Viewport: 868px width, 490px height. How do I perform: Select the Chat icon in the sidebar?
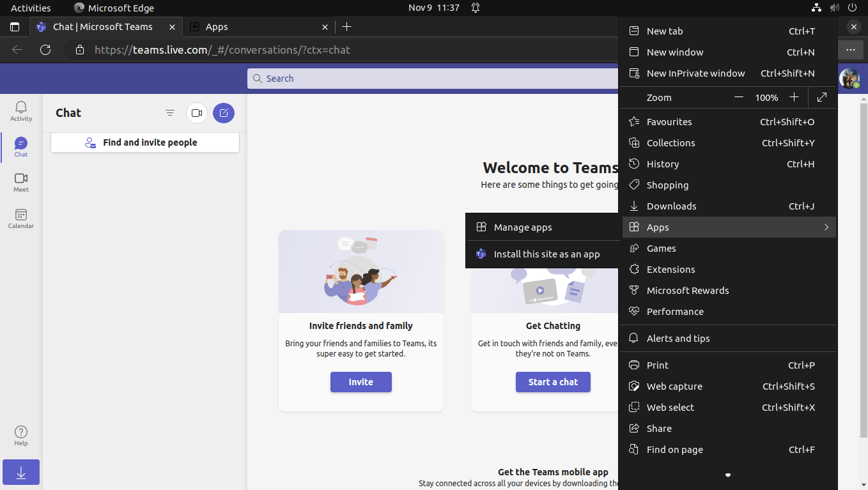[20, 146]
